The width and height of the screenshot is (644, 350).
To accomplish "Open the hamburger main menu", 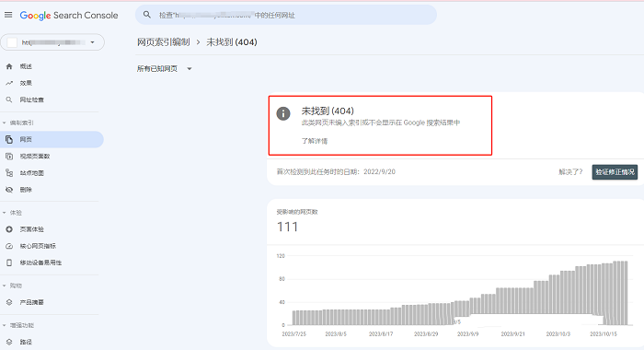I will 8,16.
